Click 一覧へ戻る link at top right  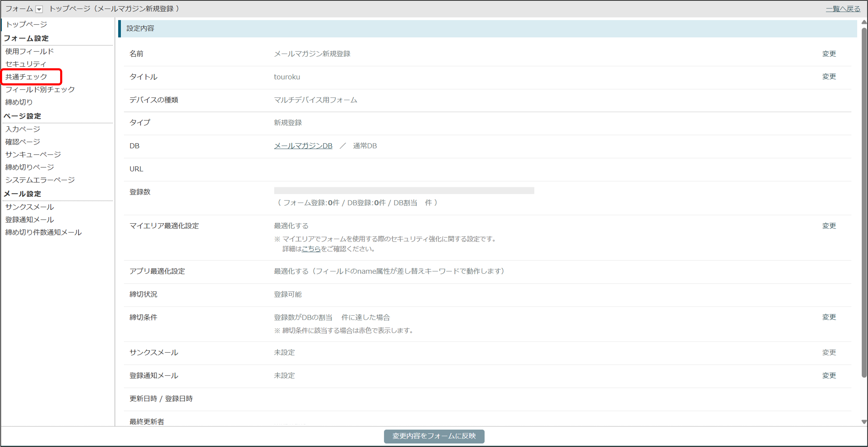tap(843, 9)
